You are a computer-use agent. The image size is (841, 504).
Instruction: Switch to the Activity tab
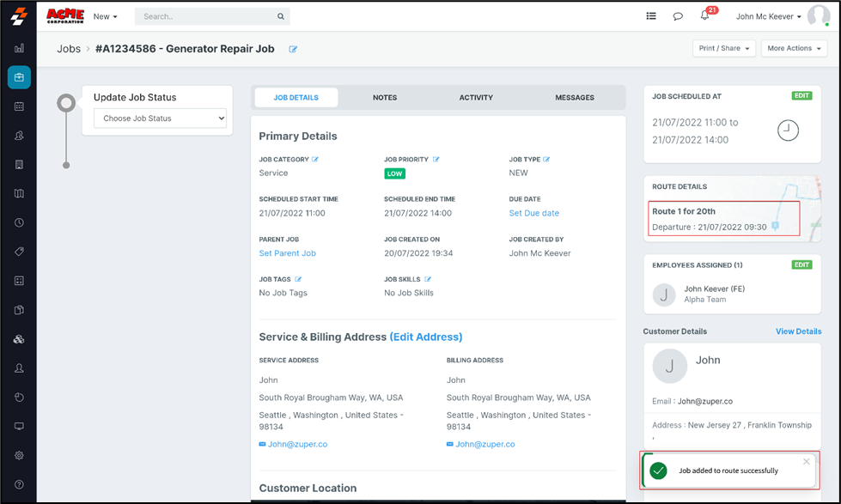click(x=476, y=98)
